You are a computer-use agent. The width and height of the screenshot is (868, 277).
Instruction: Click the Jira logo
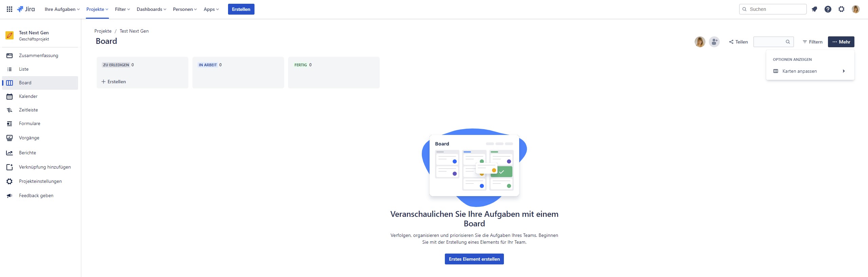click(26, 9)
